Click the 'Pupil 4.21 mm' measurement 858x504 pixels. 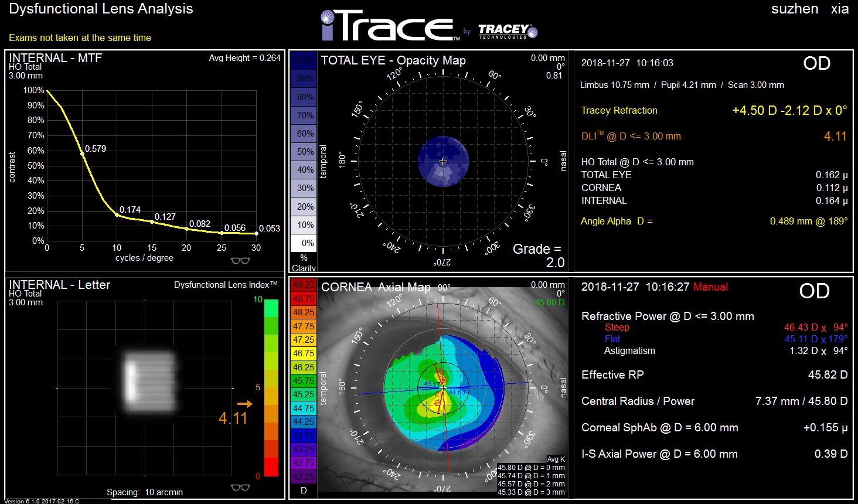[x=689, y=85]
